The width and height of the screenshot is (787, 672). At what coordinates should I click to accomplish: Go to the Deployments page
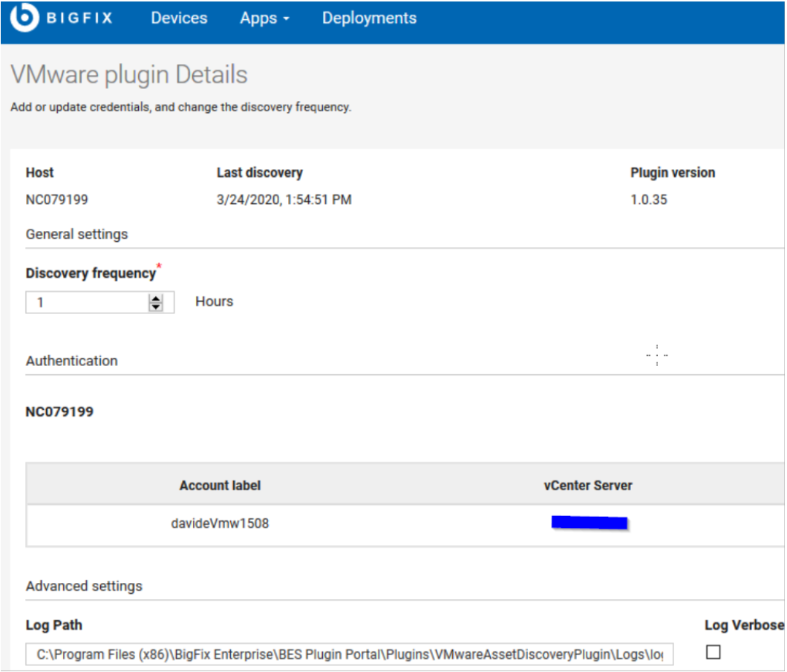coord(370,18)
